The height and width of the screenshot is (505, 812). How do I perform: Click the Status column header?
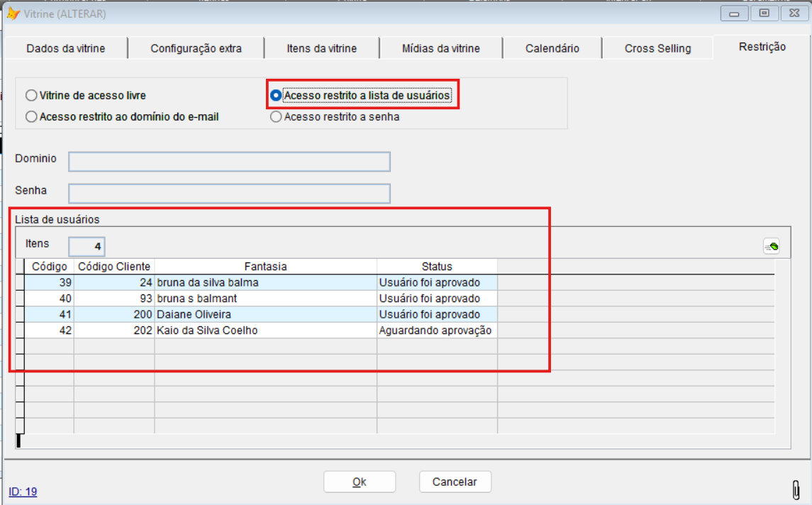[x=436, y=267]
